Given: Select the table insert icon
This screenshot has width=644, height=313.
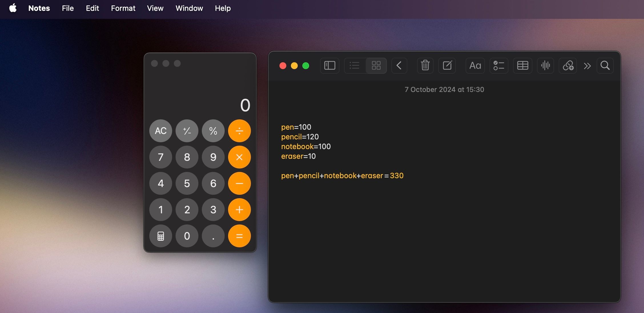Looking at the screenshot, I should 522,65.
